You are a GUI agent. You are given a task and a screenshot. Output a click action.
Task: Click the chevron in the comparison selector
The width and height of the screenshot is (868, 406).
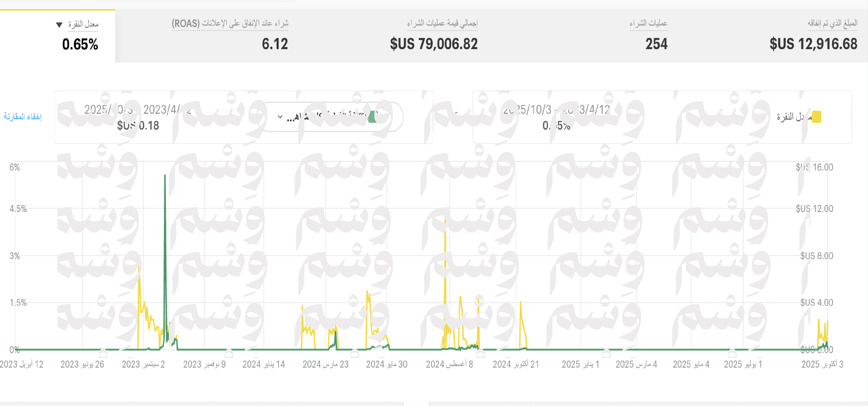[x=280, y=117]
